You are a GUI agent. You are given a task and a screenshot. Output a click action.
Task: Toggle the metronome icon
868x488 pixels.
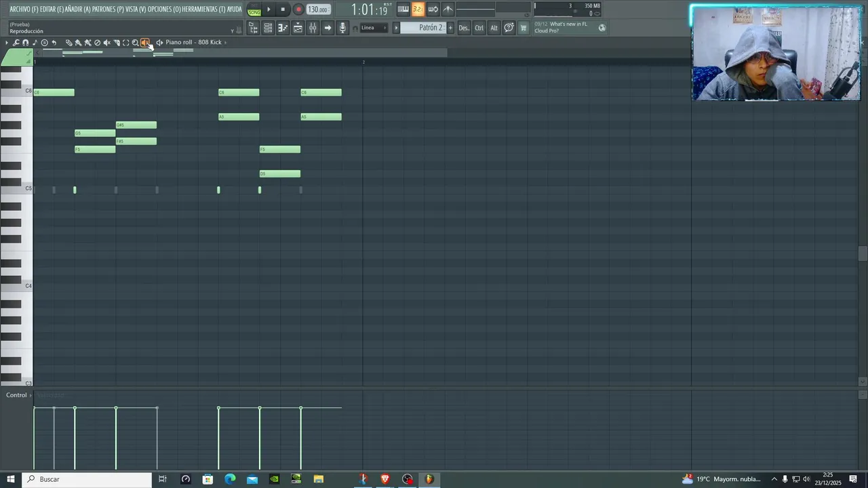tap(448, 9)
